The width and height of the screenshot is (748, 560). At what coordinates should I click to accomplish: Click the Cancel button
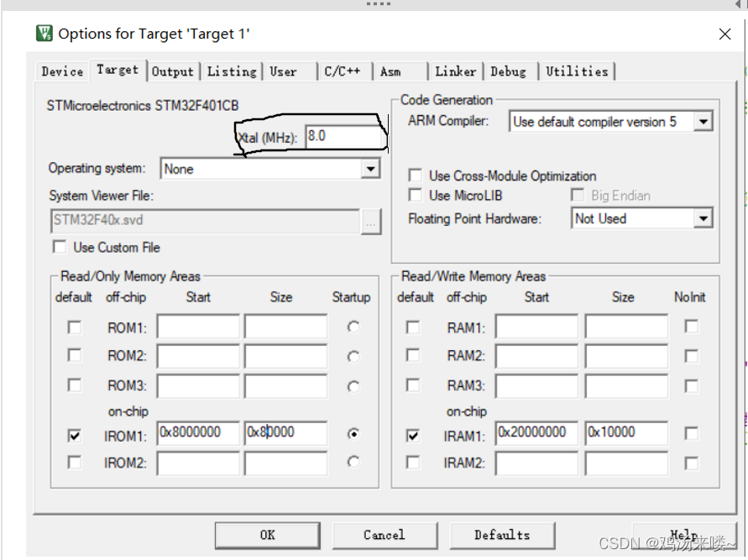pos(384,535)
